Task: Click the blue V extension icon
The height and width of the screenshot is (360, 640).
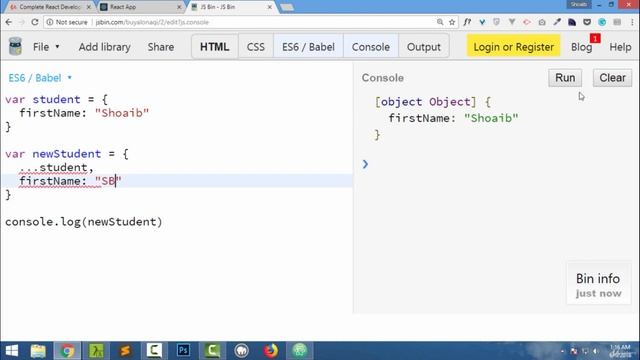Action: click(x=482, y=22)
